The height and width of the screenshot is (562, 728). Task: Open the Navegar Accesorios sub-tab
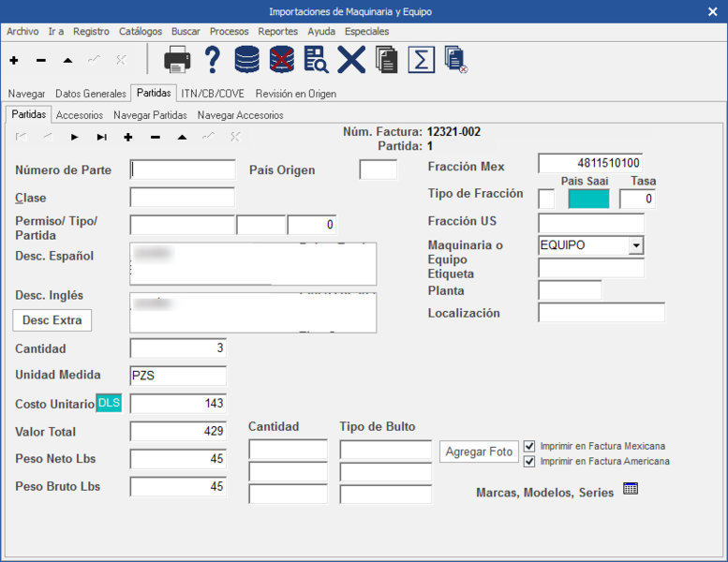pos(240,114)
